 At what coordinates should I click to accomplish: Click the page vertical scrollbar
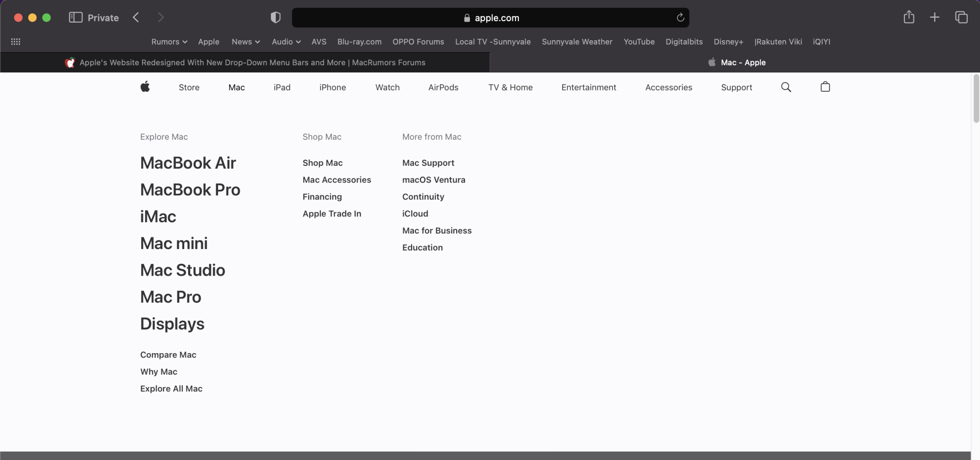[976, 98]
